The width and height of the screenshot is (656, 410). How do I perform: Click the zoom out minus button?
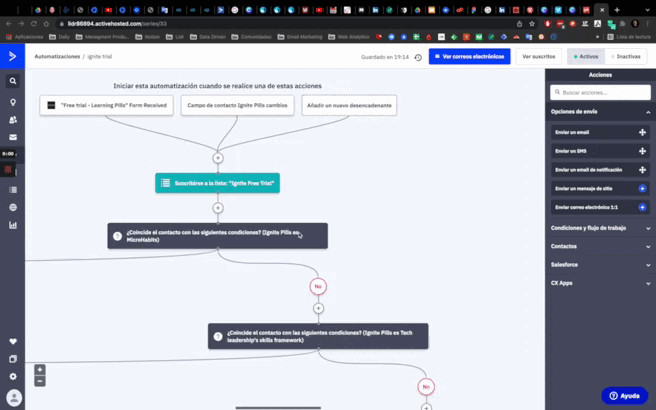pyautogui.click(x=40, y=381)
